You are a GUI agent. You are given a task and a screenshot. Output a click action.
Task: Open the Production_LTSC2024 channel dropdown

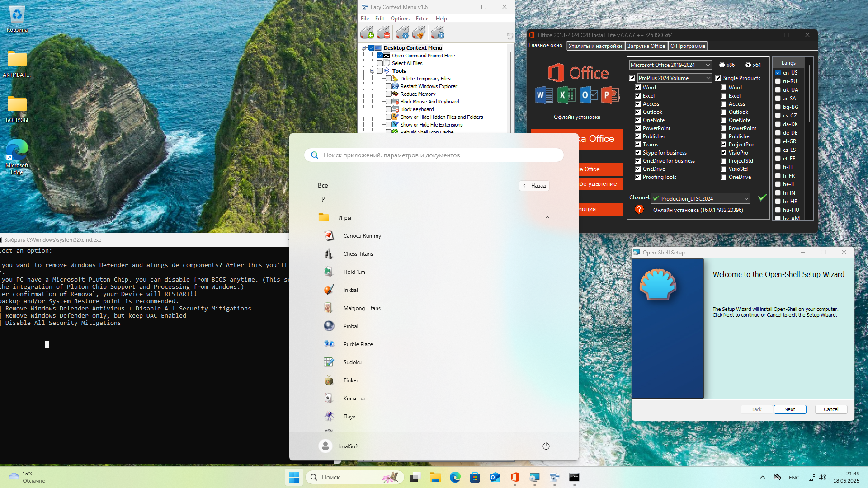[701, 198]
